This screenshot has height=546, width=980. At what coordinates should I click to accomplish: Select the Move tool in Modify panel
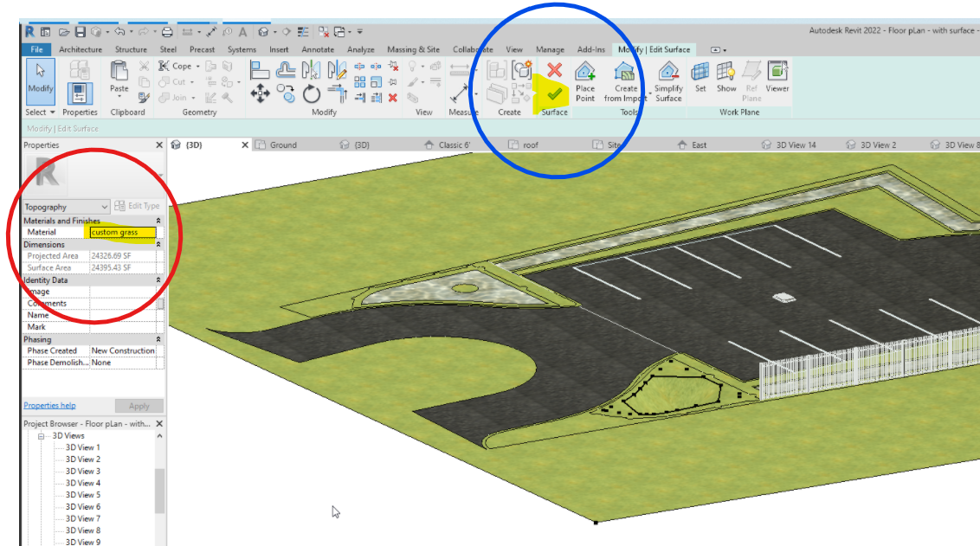(x=260, y=93)
